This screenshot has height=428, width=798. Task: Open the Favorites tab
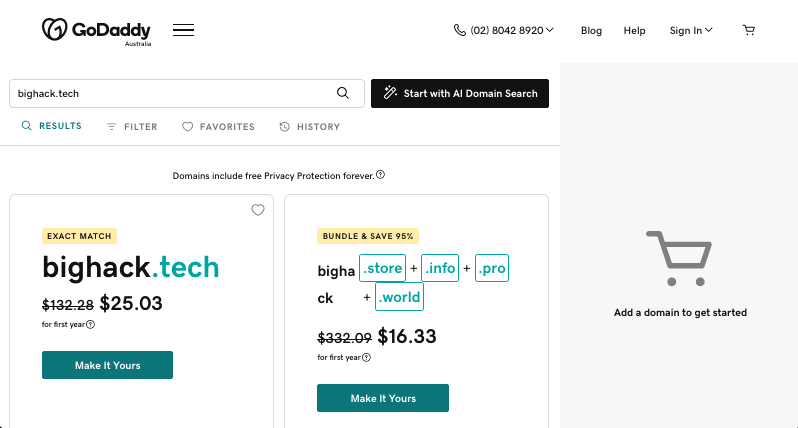click(218, 127)
